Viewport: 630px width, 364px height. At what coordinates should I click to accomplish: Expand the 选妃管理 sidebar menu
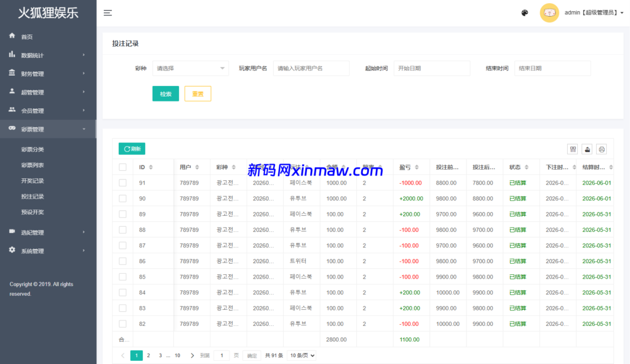[48, 232]
